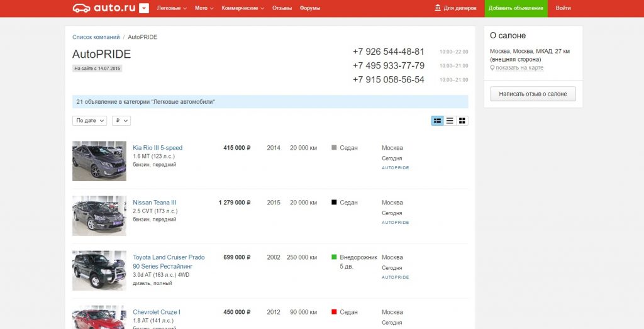Click the gray color swatch for Kia Rio
This screenshot has height=329, width=644.
334,147
